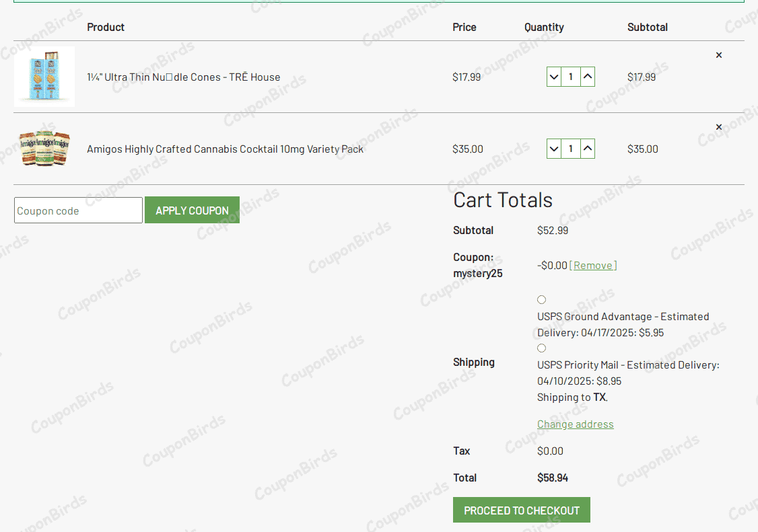Click the Ultra Thin Cones quantity field
The width and height of the screenshot is (758, 532).
[571, 77]
